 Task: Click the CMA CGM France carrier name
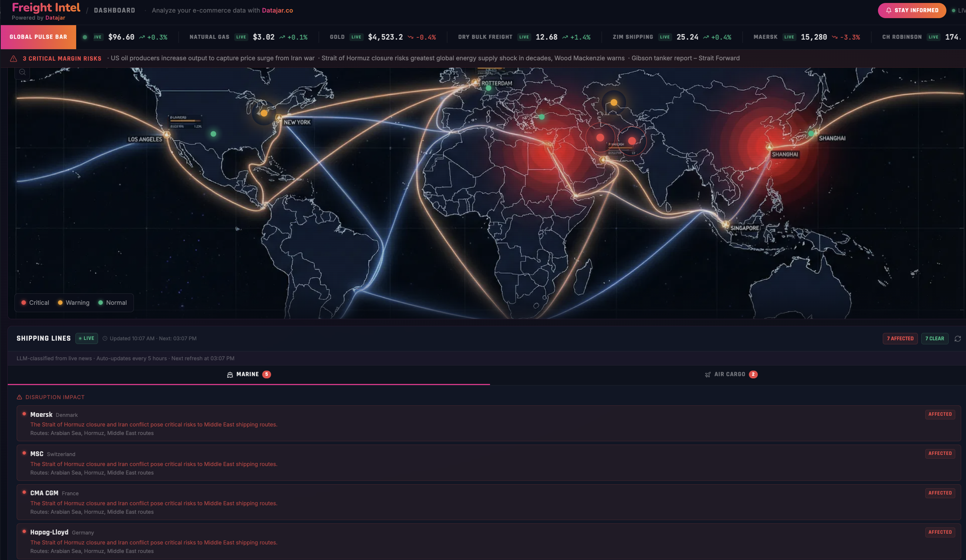pyautogui.click(x=44, y=493)
